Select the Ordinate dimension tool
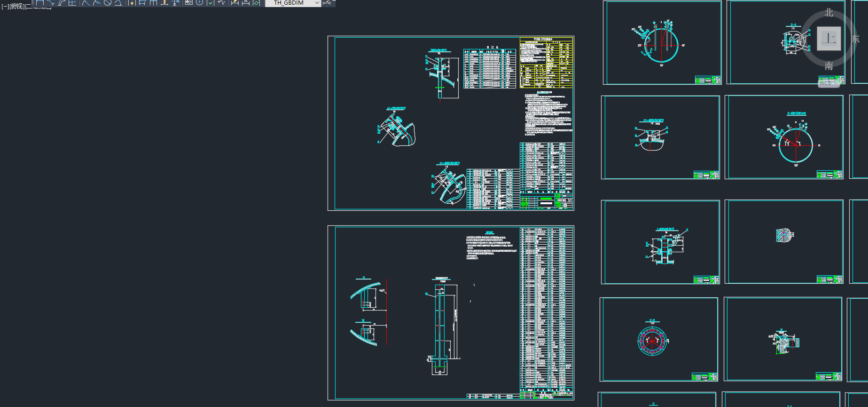Viewport: 868px width, 407px height. click(72, 2)
